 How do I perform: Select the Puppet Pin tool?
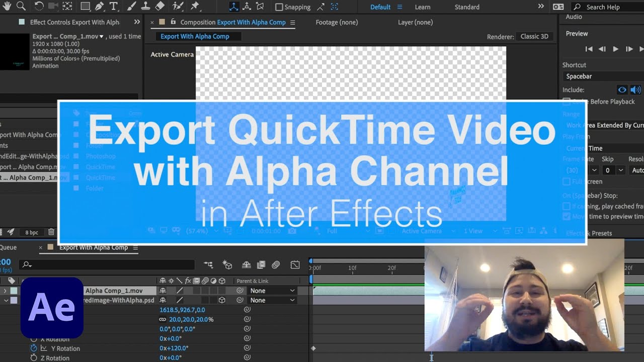coord(194,7)
